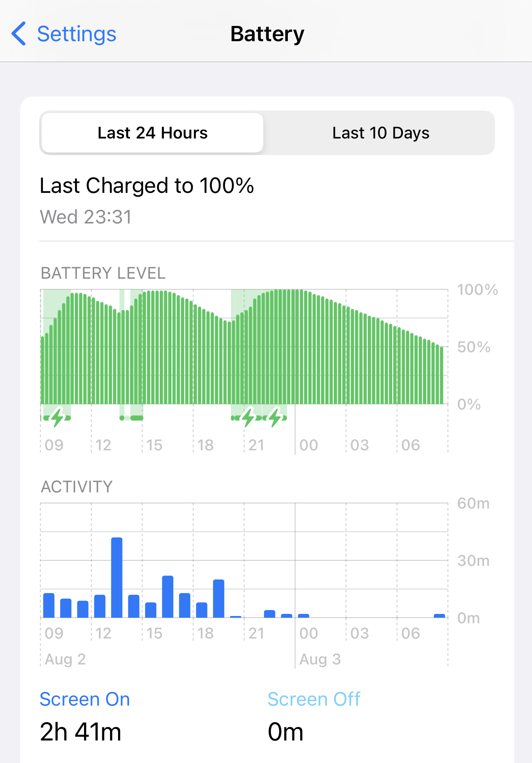Tap the 2h 41m screen on value
This screenshot has height=763, width=532.
pyautogui.click(x=81, y=732)
